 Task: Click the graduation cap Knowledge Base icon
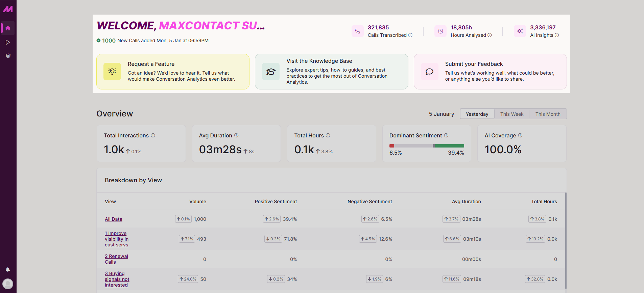pyautogui.click(x=271, y=72)
